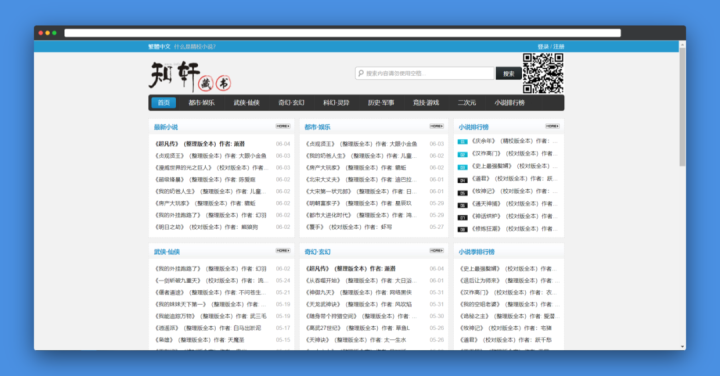Open 武侠·仙侠 in the navigation bar
The height and width of the screenshot is (376, 720).
coord(247,102)
